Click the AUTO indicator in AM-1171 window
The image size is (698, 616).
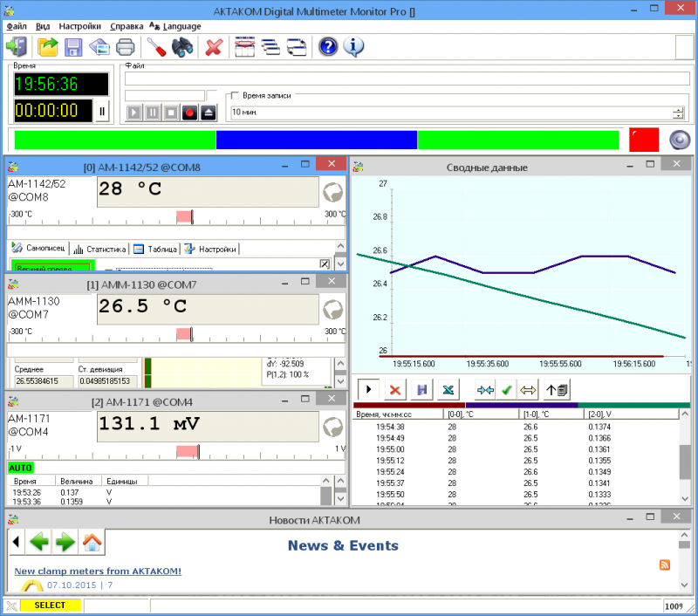[x=20, y=468]
